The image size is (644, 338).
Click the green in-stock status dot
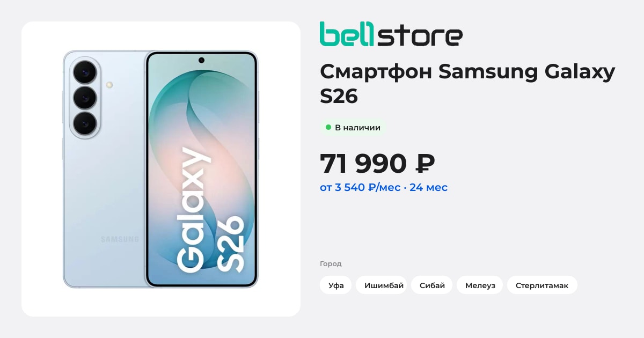coord(328,128)
